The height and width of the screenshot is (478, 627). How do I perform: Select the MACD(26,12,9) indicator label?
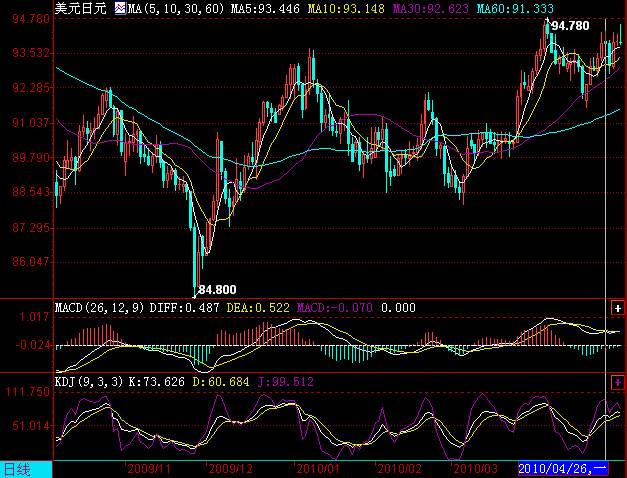[x=99, y=308]
